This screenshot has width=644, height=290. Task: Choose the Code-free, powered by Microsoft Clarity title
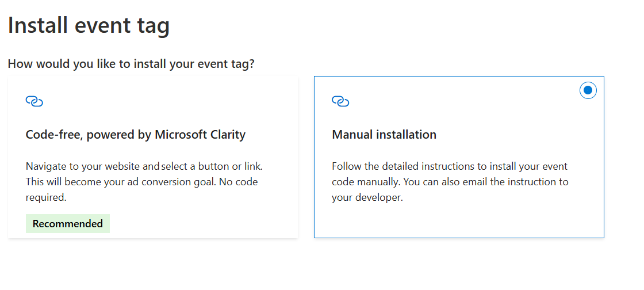click(136, 135)
